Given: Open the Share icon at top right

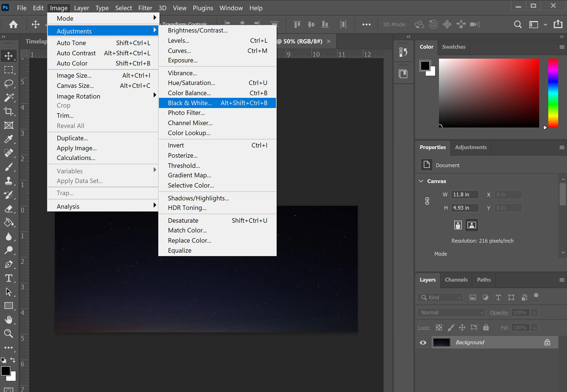Looking at the screenshot, I should coord(558,24).
